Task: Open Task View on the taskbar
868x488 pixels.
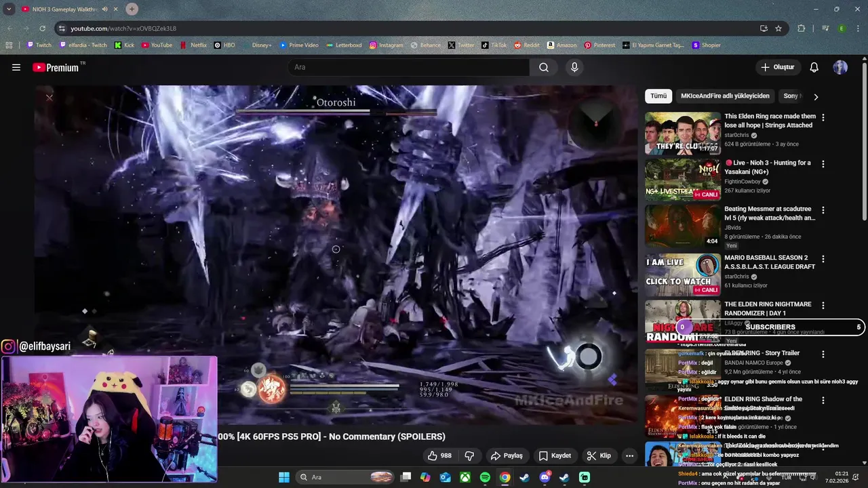Action: (x=406, y=477)
